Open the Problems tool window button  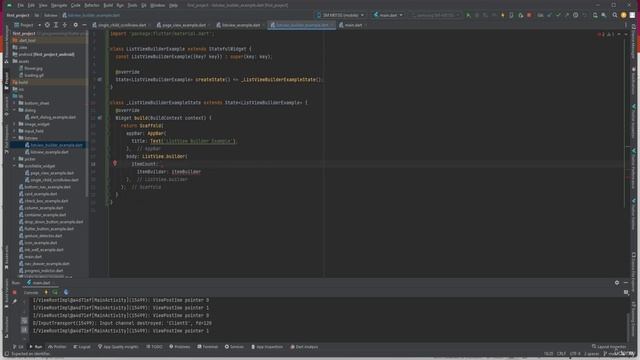coord(180,347)
